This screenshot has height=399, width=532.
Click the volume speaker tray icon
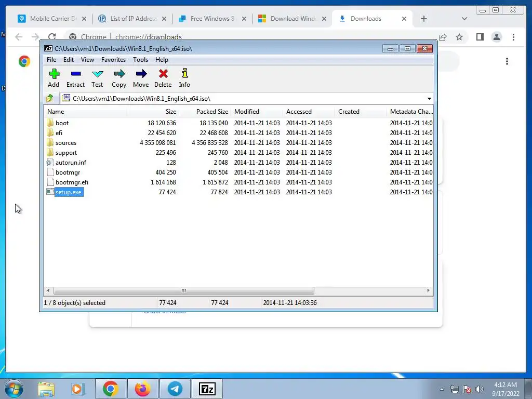[x=480, y=389]
